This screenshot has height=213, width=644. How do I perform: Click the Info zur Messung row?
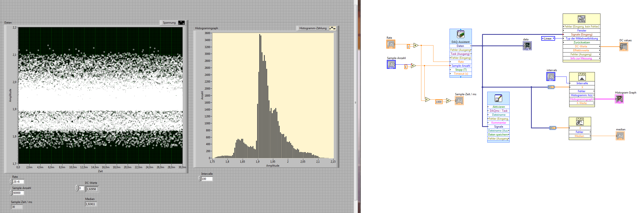[x=582, y=59]
